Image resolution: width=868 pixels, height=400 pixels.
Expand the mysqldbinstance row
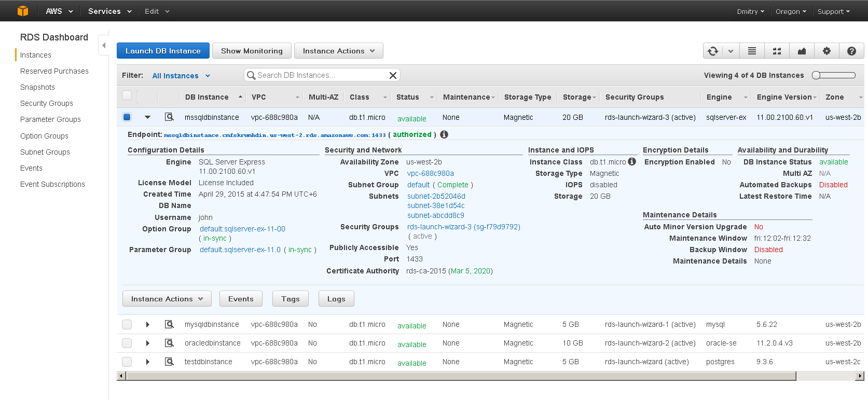tap(148, 324)
